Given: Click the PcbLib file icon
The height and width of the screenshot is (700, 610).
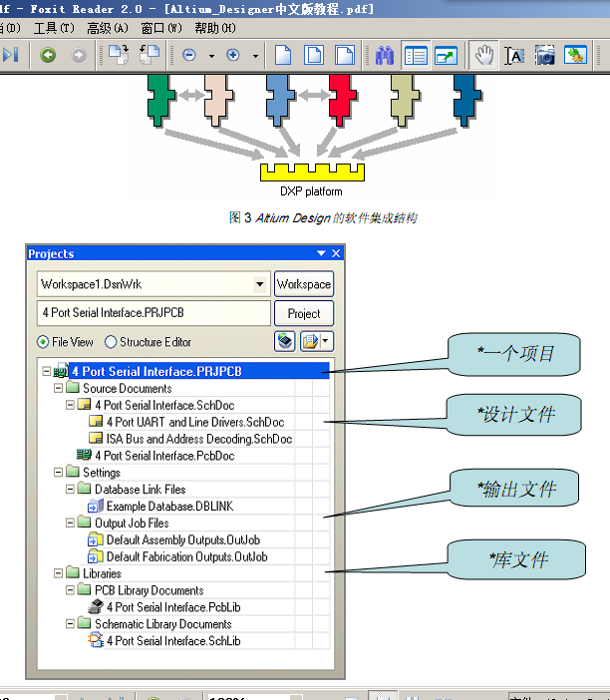Looking at the screenshot, I should (x=96, y=606).
